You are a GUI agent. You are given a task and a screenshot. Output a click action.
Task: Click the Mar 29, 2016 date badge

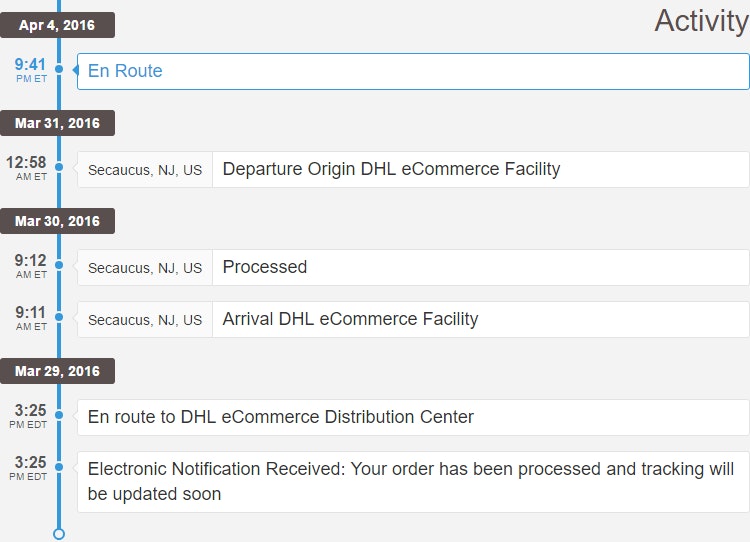click(x=57, y=371)
